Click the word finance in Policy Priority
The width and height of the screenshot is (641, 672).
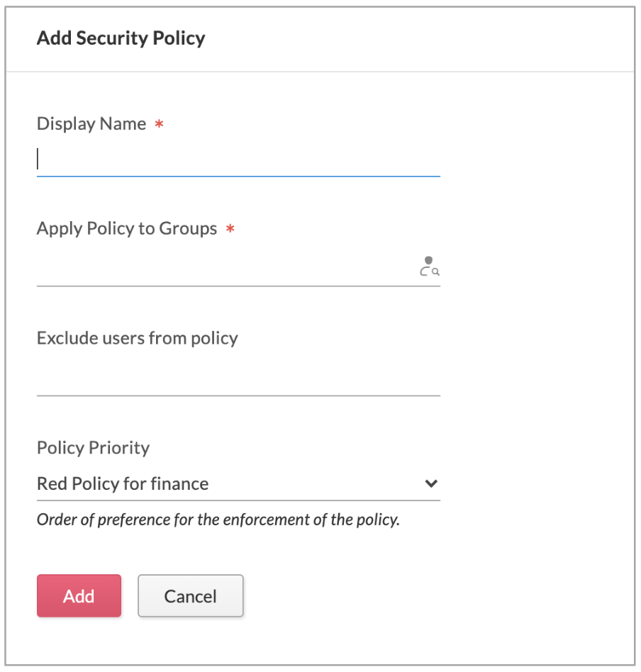click(184, 484)
